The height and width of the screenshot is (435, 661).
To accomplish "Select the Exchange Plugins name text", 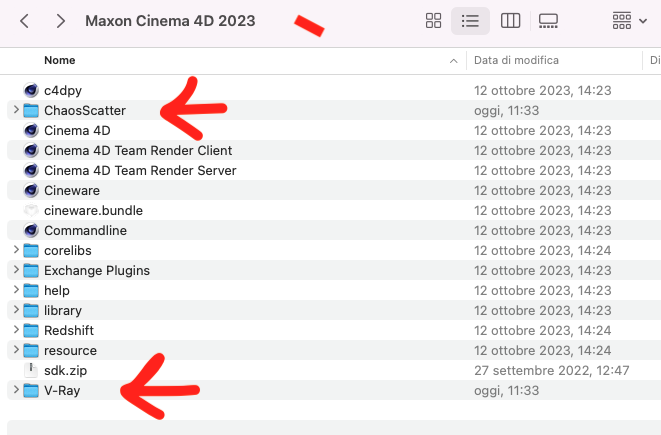I will 97,271.
